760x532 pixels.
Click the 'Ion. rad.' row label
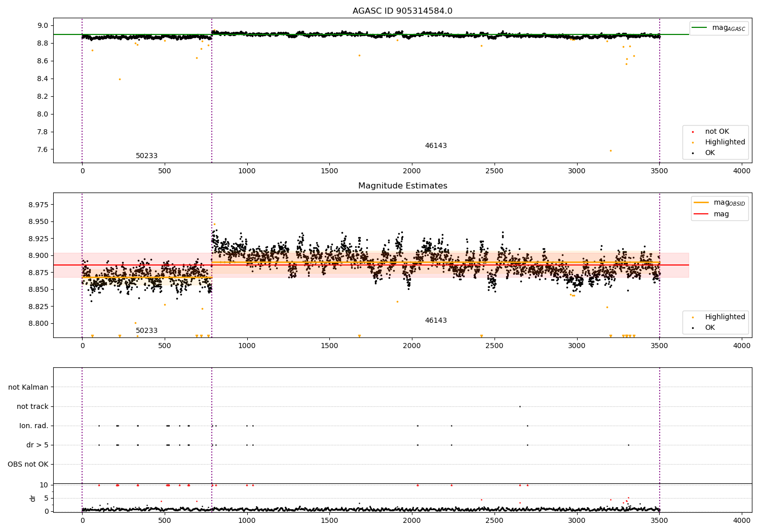point(34,426)
